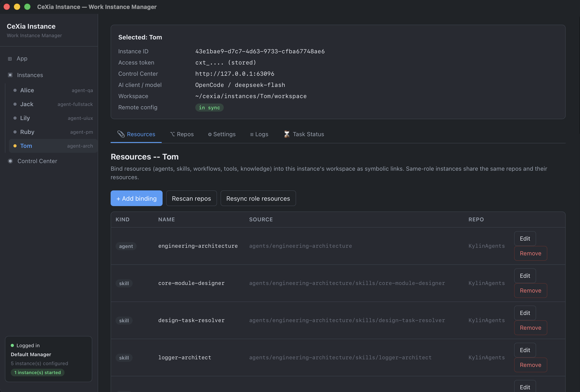Click the OpenCode / deepseek-flash model value
This screenshot has height=392, width=580.
click(x=240, y=85)
